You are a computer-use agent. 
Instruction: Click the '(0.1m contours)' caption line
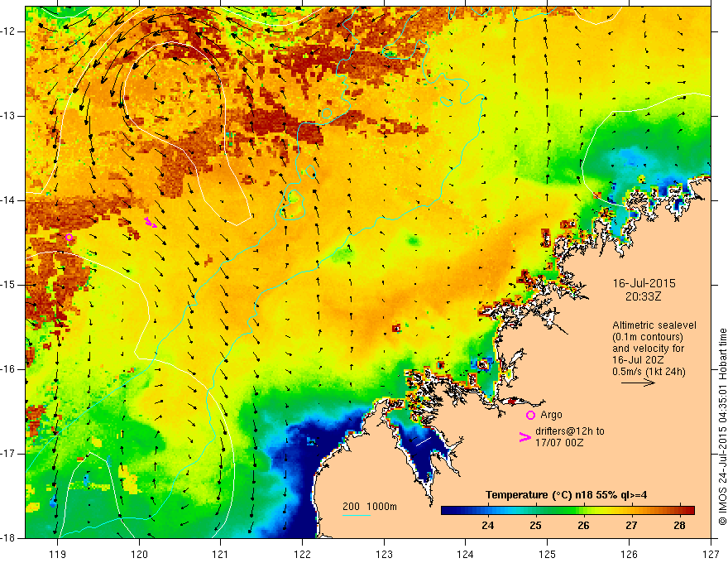coord(648,337)
